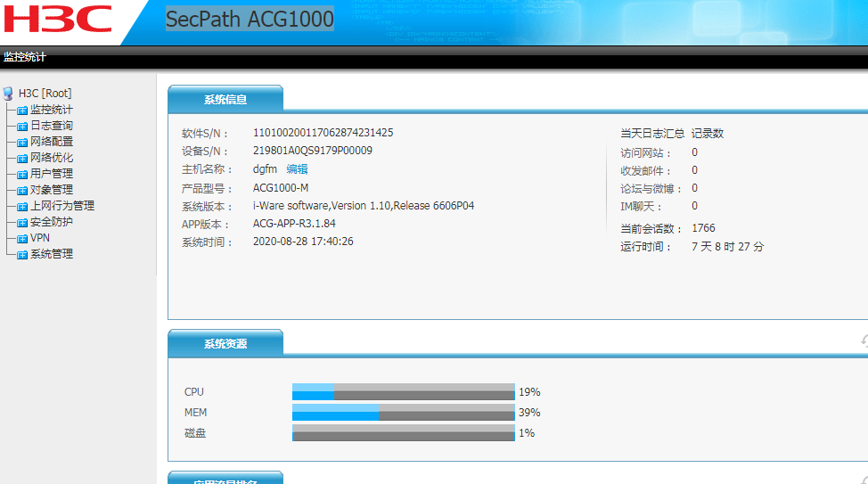The image size is (868, 484).
Task: Click the 收发邮件 label
Action: tap(645, 170)
